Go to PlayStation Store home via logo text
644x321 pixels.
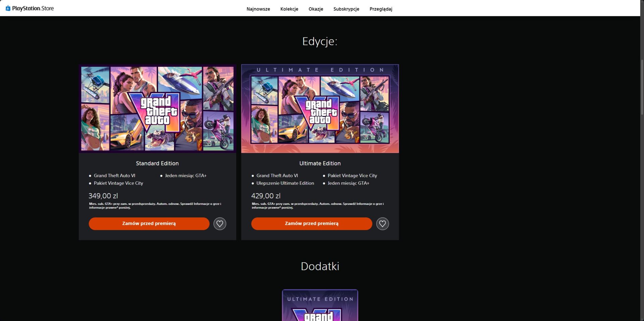33,8
